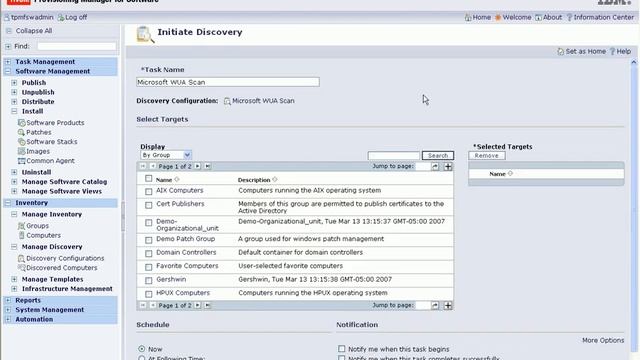Click the scroll up arrow of main panel
This screenshot has width=640, height=360.
pyautogui.click(x=633, y=62)
